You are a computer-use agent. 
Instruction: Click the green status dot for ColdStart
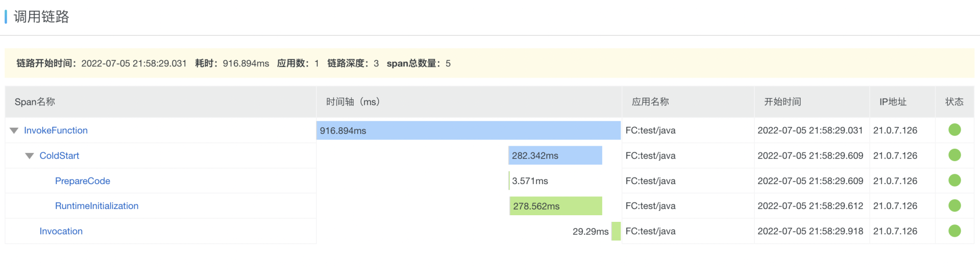click(x=954, y=155)
